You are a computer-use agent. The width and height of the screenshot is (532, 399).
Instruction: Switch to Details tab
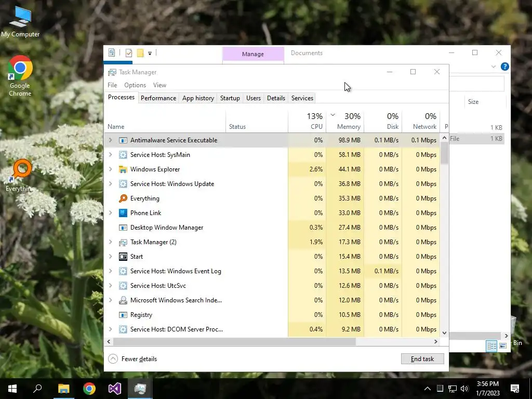coord(276,98)
